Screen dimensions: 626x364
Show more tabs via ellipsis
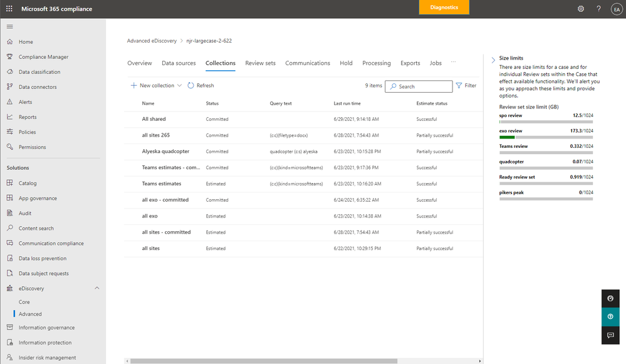point(453,62)
